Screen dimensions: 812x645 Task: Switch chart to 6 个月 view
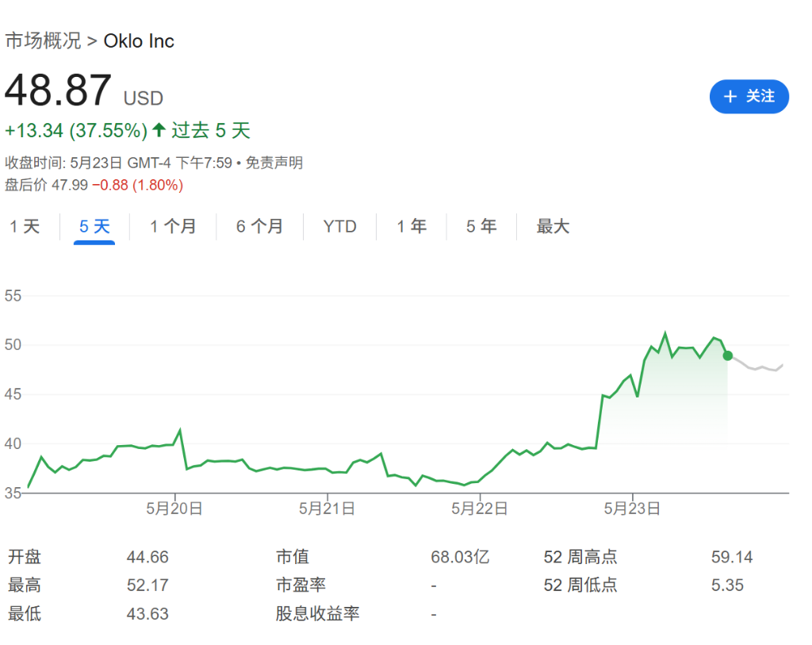tap(259, 227)
